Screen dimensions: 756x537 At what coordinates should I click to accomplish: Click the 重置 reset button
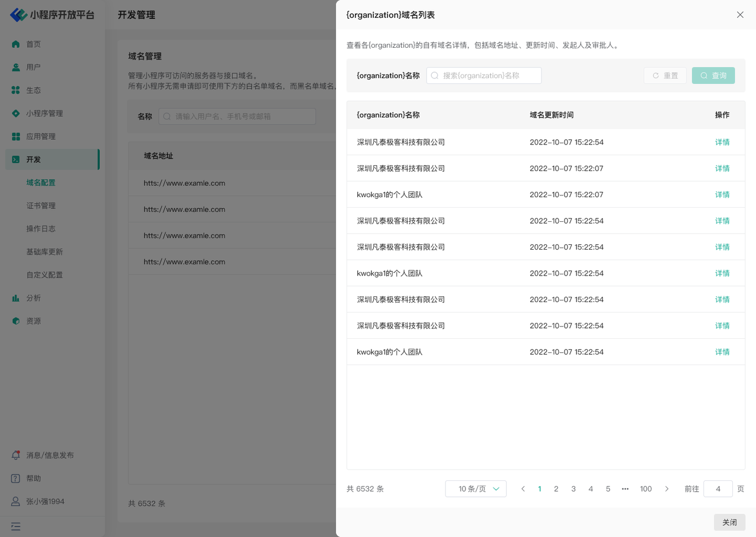[x=665, y=76]
